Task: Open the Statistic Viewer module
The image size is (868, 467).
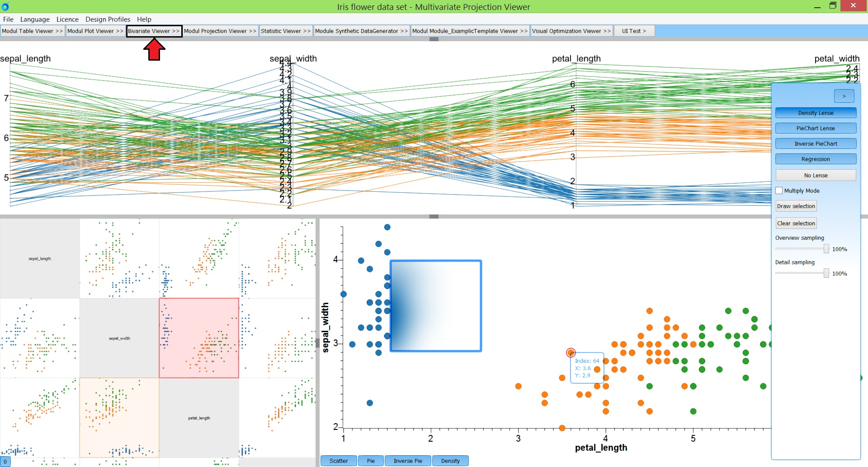Action: point(285,31)
